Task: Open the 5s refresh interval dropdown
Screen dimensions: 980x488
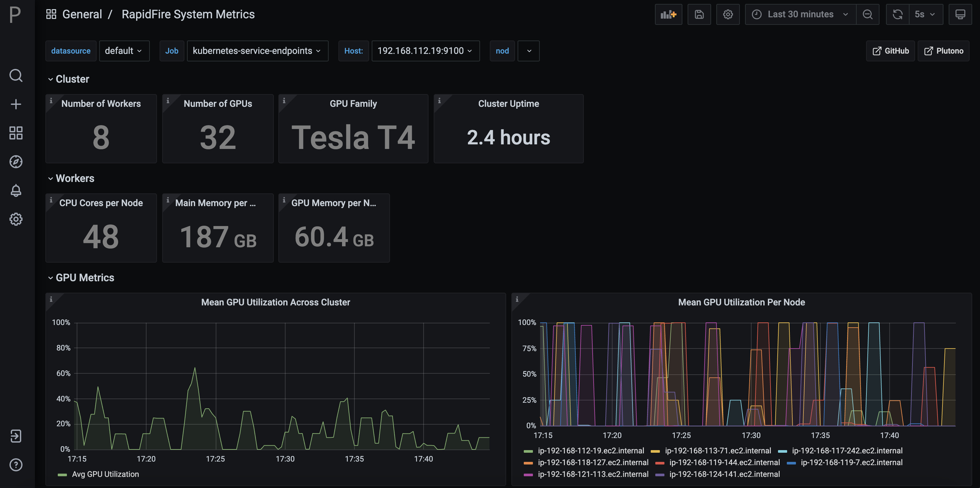Action: click(926, 14)
